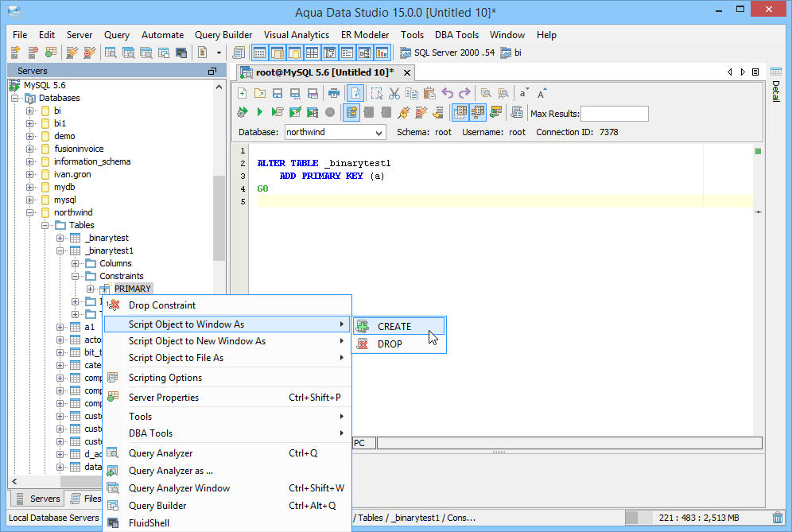Toggle the highlighted auto-commit toolbar button
Screen dimensions: 792x532
351,112
